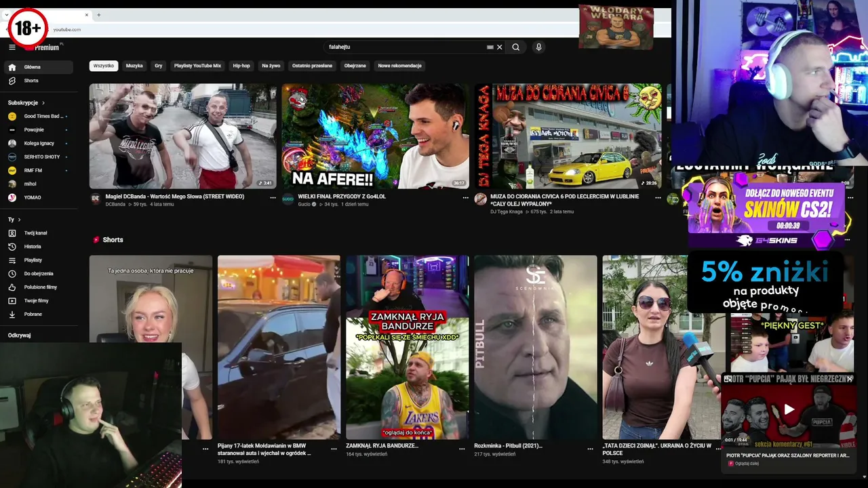Select the Na żywo filter chip
This screenshot has width=868, height=488.
point(271,66)
